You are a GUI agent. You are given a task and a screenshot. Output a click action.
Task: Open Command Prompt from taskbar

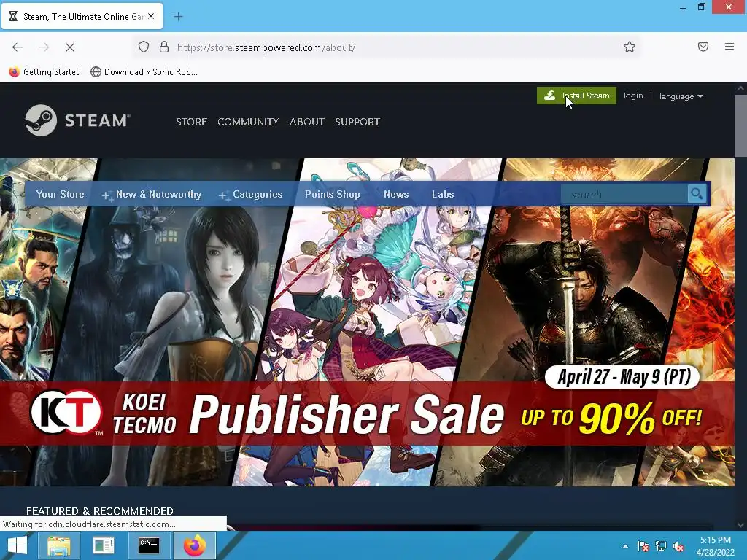(x=149, y=545)
